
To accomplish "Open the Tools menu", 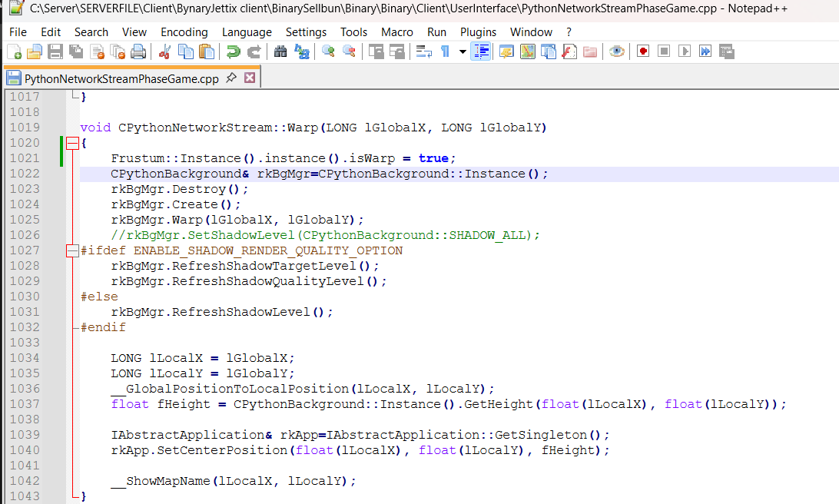I will coord(353,32).
